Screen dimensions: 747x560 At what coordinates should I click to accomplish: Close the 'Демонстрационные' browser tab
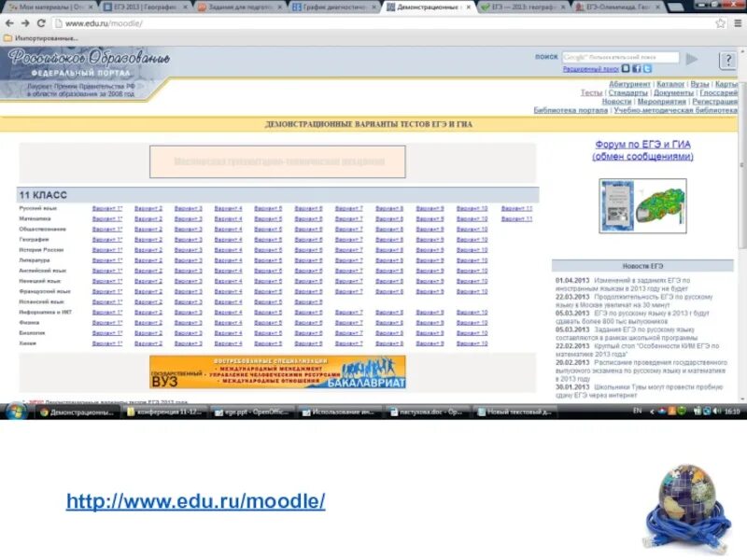click(469, 7)
